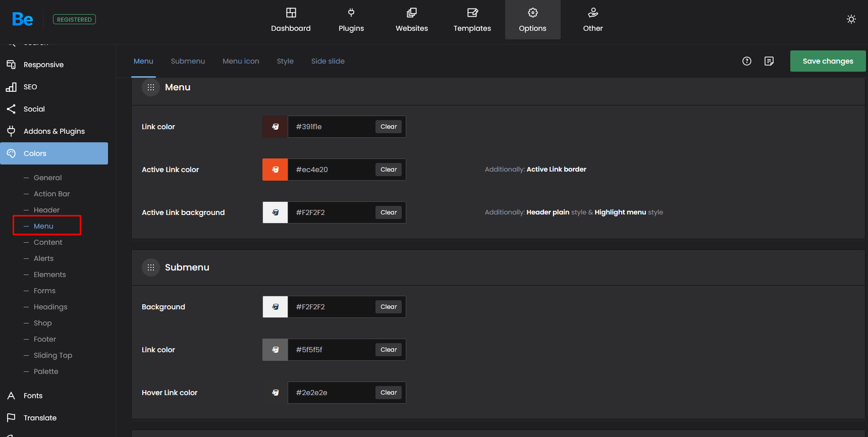Click the REGISTERED badge

point(74,19)
